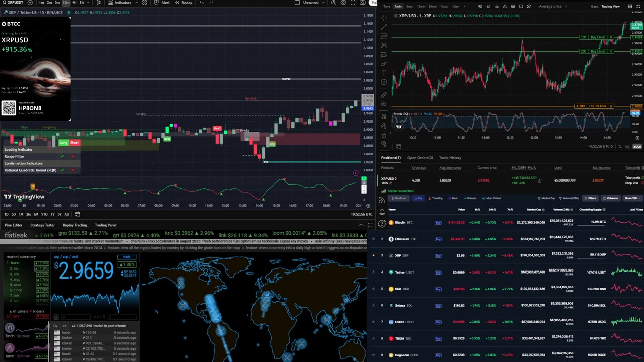This screenshot has height=362, width=644.
Task: Toggle the Rational Quadratic Kernel checkmark
Action: click(x=62, y=170)
